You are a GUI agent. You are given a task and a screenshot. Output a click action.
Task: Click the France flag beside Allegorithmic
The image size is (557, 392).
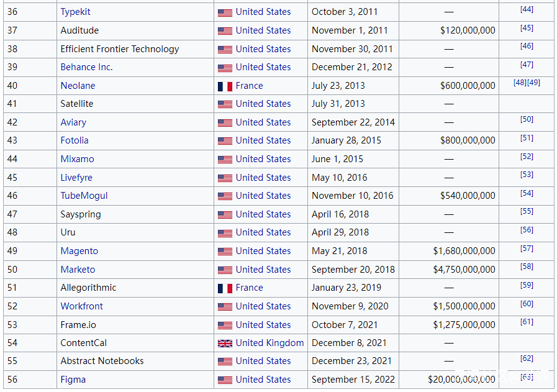pos(225,288)
